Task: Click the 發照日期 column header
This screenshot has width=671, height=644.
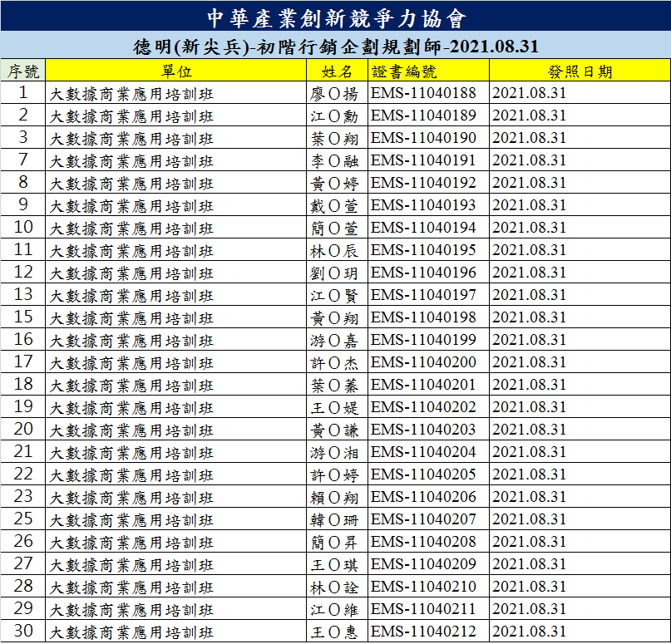Action: click(x=580, y=71)
